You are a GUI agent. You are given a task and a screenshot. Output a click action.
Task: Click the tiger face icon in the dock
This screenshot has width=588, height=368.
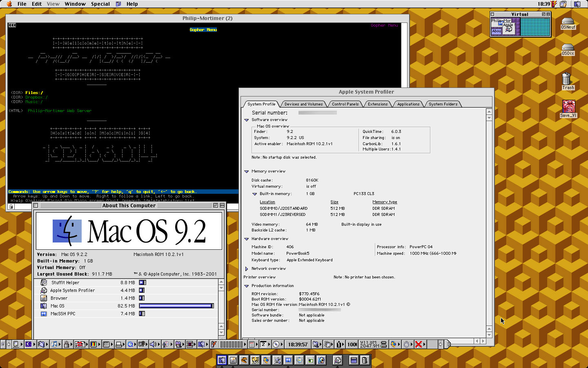255,360
